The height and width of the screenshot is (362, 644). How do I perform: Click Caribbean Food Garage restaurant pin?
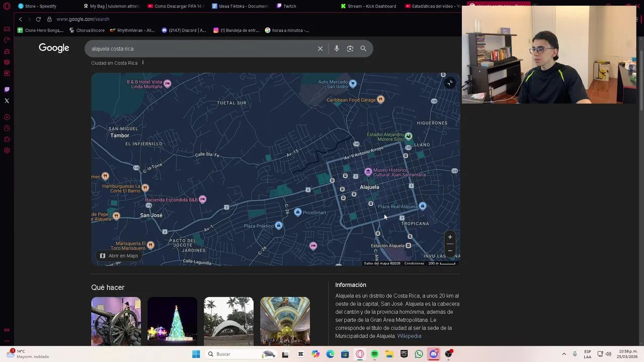coord(380,100)
